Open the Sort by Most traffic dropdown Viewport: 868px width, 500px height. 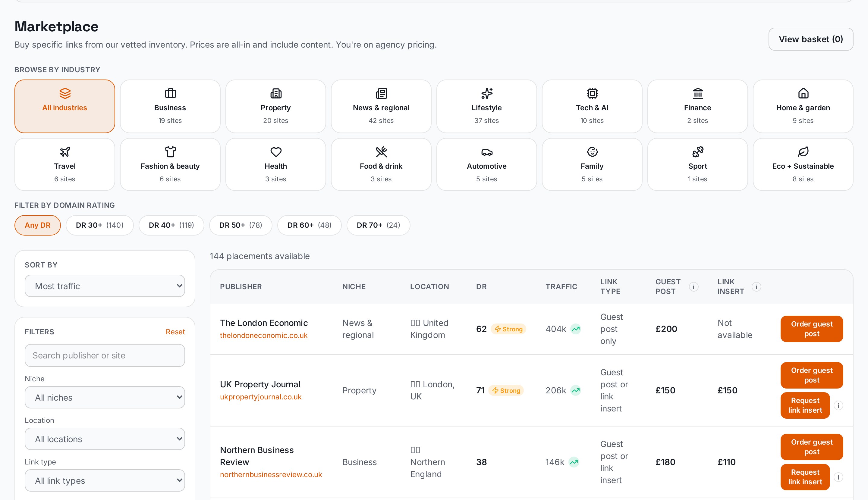(105, 286)
